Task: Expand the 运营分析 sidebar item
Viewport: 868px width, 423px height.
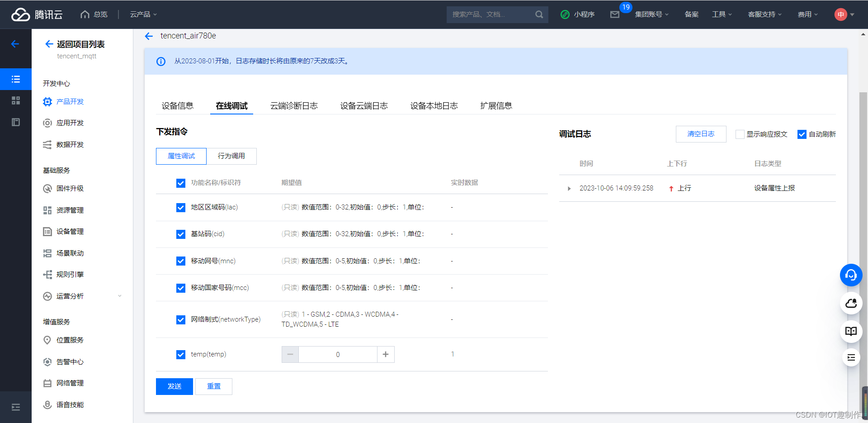Action: [x=82, y=296]
